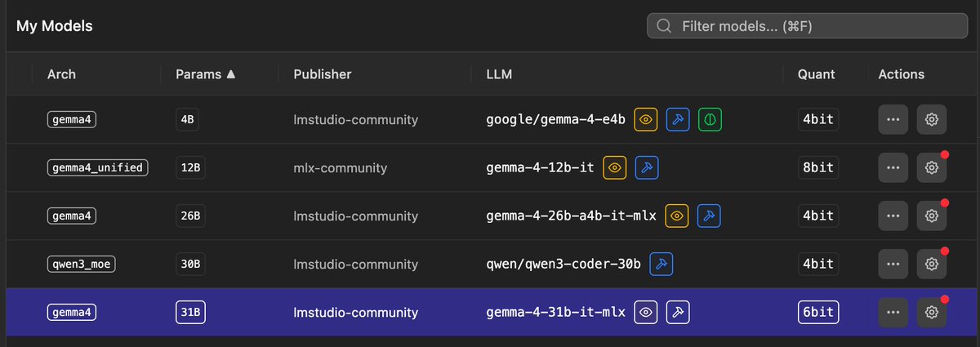This screenshot has width=980, height=347.
Task: Click the vision eye icon for gemma-4-31b-it-mlx
Action: [x=647, y=312]
